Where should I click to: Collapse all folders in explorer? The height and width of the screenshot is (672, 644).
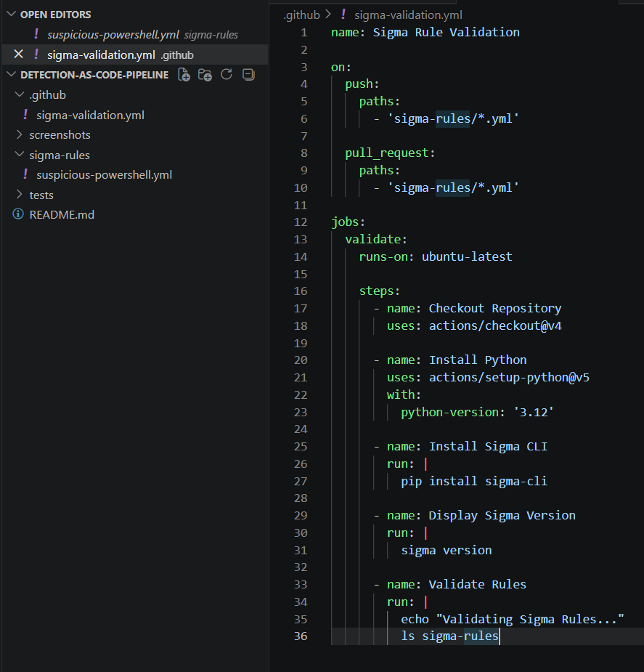point(248,75)
